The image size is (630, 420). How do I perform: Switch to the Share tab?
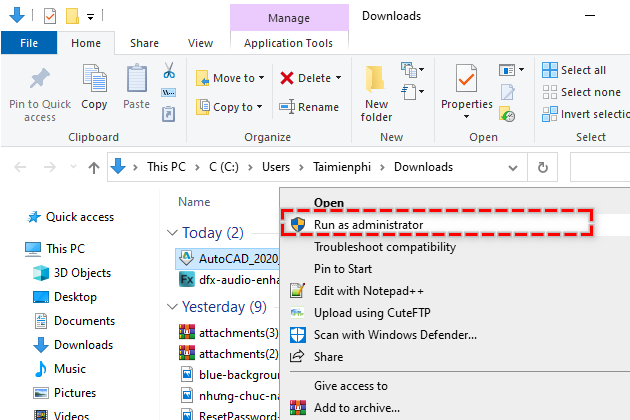click(144, 43)
